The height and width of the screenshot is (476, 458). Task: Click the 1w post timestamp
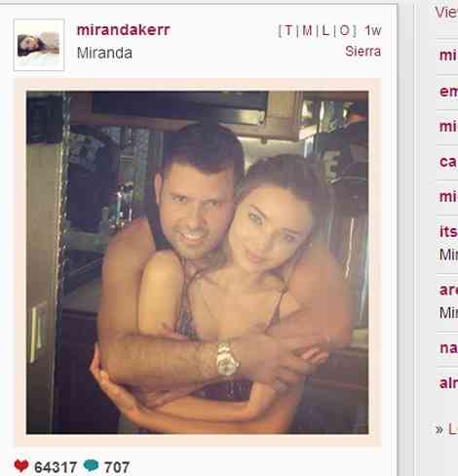[x=372, y=30]
